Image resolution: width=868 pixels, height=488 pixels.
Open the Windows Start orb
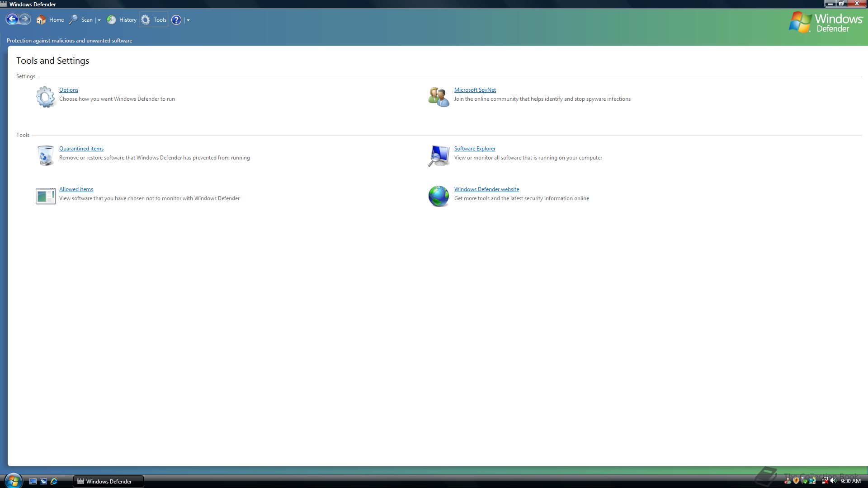[x=13, y=481]
